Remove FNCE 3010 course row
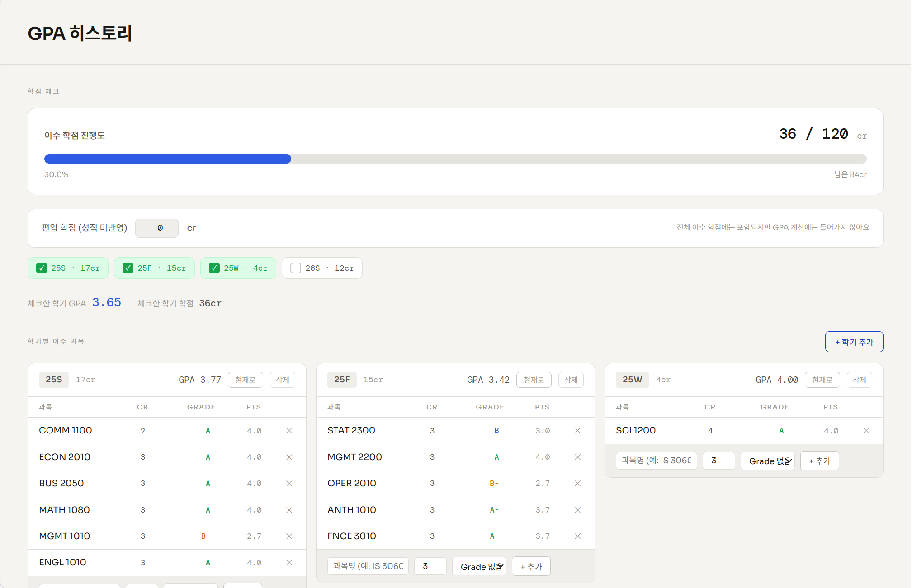 pyautogui.click(x=578, y=536)
